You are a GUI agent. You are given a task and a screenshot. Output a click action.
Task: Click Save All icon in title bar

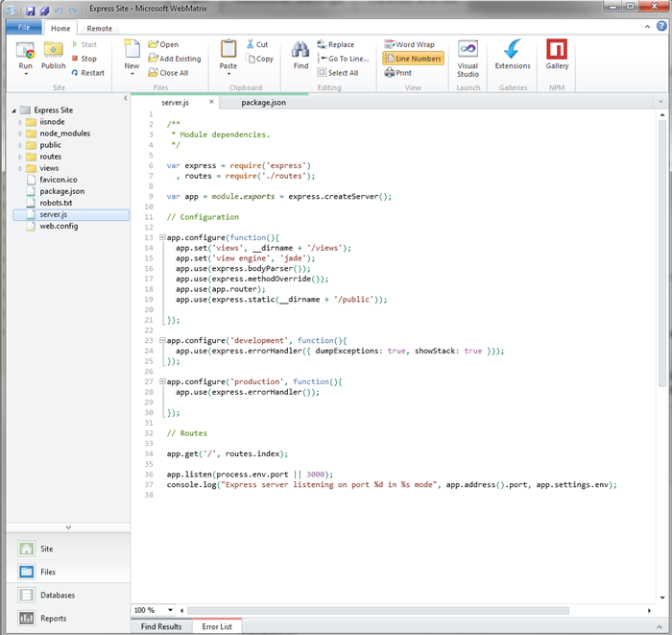[44, 11]
